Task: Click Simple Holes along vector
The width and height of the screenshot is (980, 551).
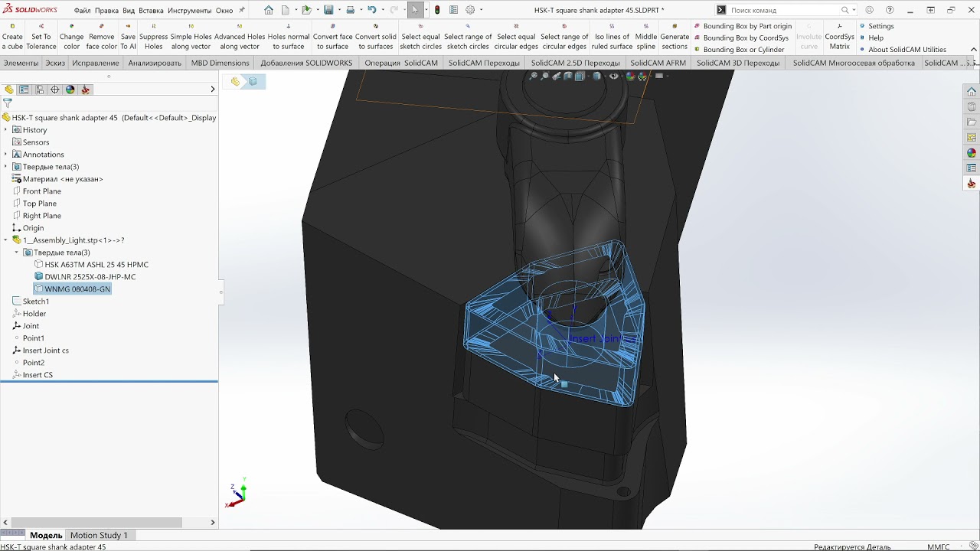Action: click(191, 36)
